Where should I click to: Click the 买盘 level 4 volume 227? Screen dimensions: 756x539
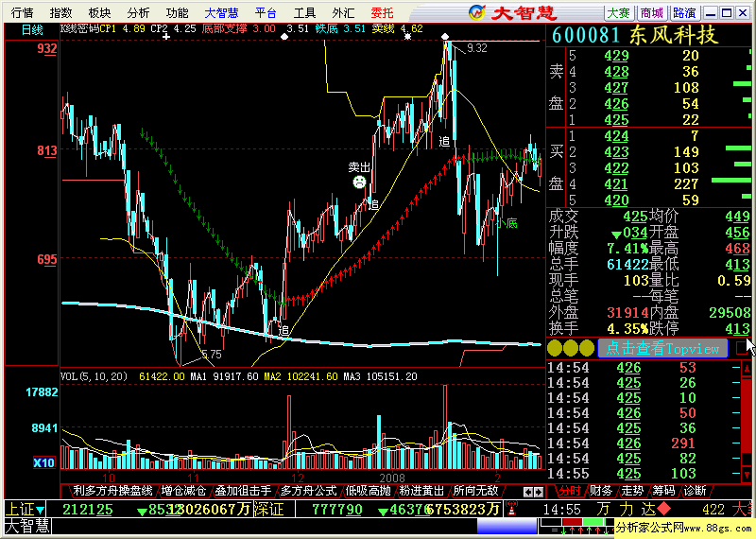686,183
